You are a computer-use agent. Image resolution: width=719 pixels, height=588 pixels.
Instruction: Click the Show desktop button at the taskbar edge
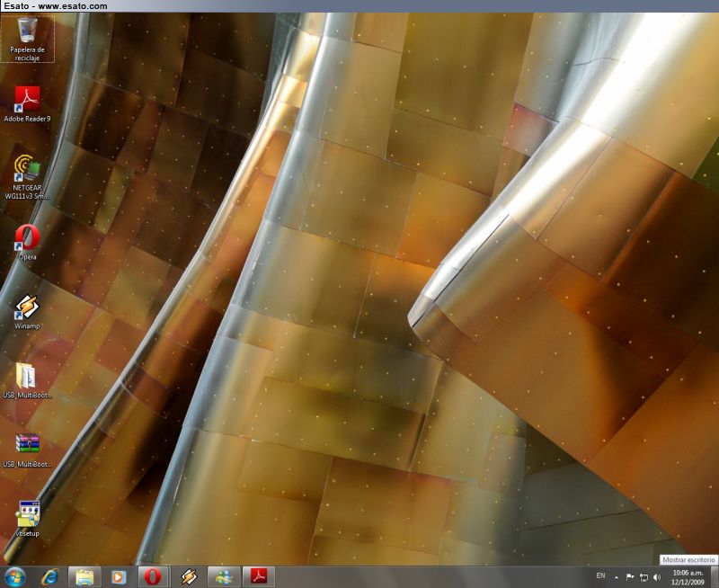click(x=715, y=577)
